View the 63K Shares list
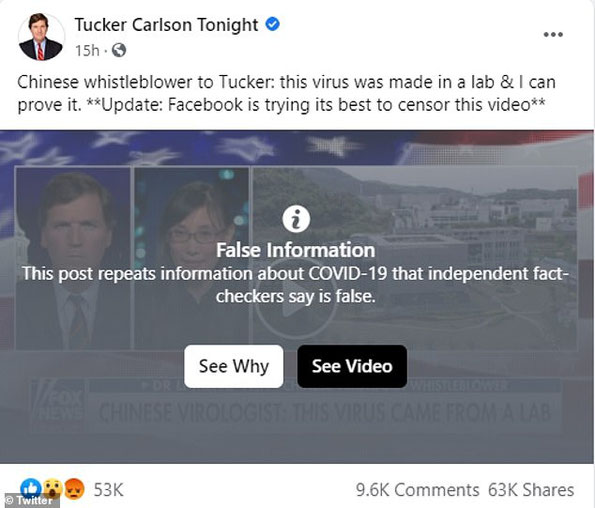Viewport: 595px width, 508px height. coord(531,490)
